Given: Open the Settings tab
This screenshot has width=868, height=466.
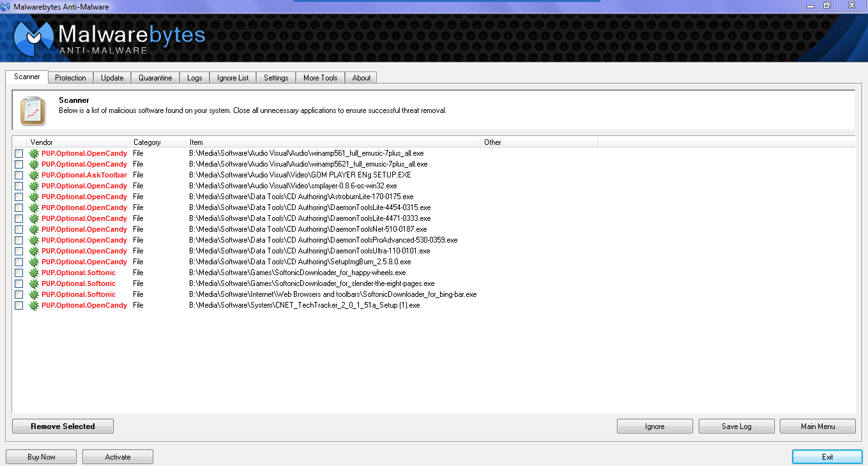Looking at the screenshot, I should pyautogui.click(x=276, y=78).
